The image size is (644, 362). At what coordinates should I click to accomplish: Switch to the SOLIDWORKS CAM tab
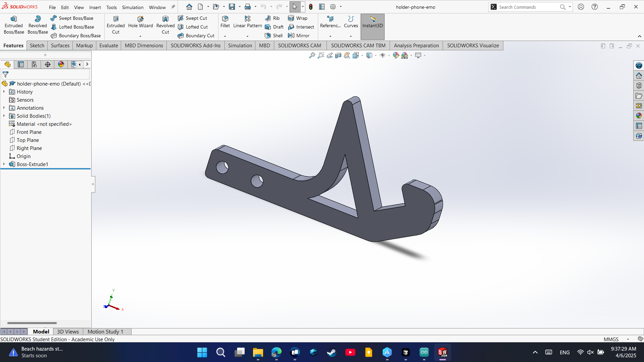(x=300, y=46)
